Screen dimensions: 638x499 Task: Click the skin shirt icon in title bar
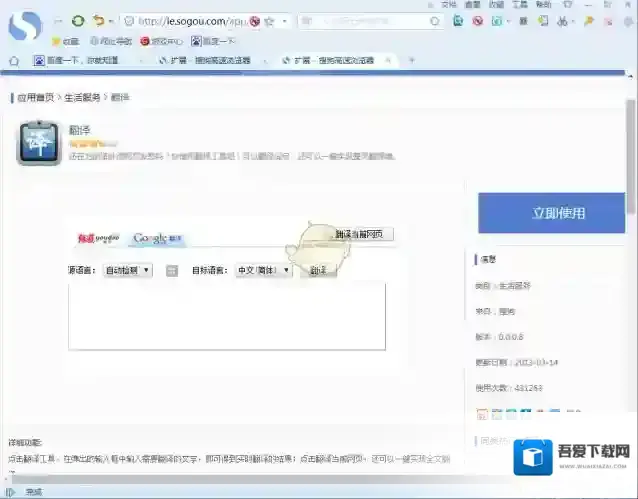click(568, 4)
